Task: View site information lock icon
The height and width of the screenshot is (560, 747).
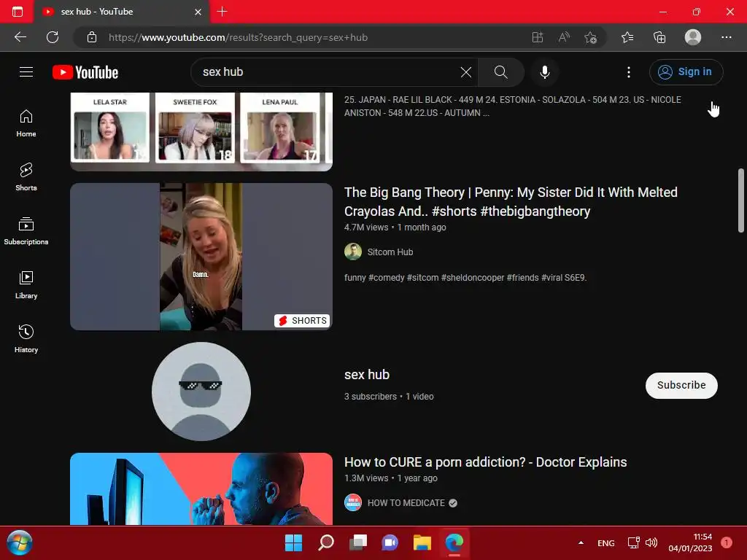Action: tap(92, 37)
